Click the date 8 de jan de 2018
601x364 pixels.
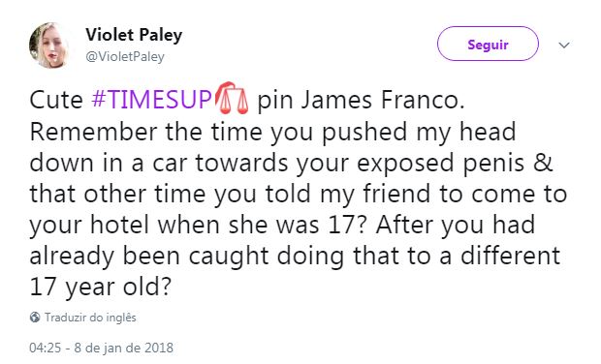(123, 348)
